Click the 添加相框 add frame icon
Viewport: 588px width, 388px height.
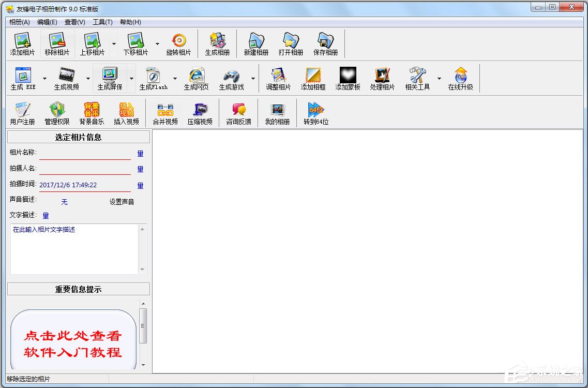(313, 78)
